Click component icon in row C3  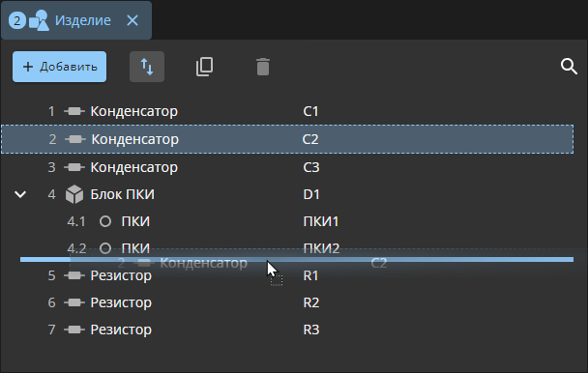click(74, 167)
